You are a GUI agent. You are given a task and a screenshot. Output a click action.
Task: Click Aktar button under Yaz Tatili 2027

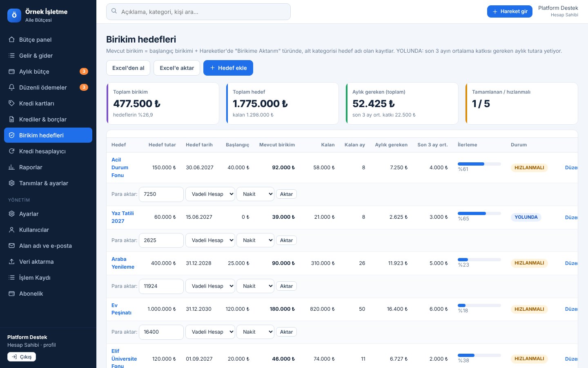tap(286, 240)
